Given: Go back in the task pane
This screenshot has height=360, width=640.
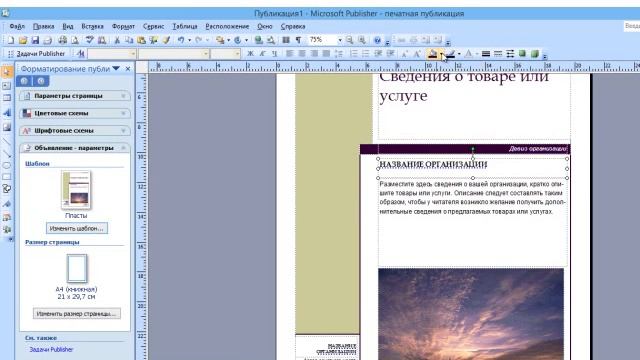Looking at the screenshot, I should tap(24, 81).
